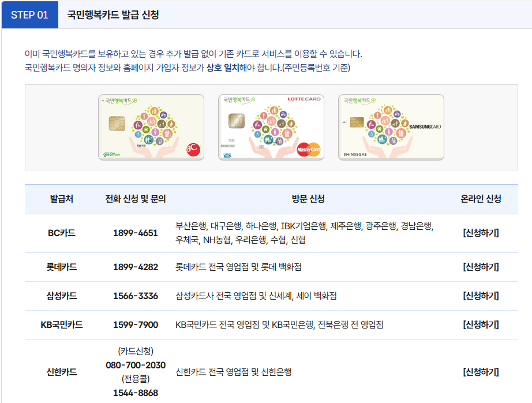Click phone number 1599-7900

click(x=136, y=324)
